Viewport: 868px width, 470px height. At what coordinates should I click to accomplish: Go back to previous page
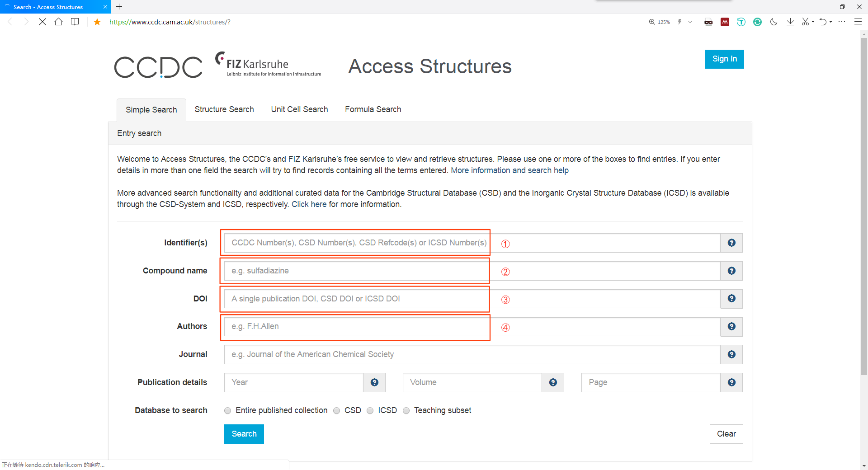coord(10,22)
